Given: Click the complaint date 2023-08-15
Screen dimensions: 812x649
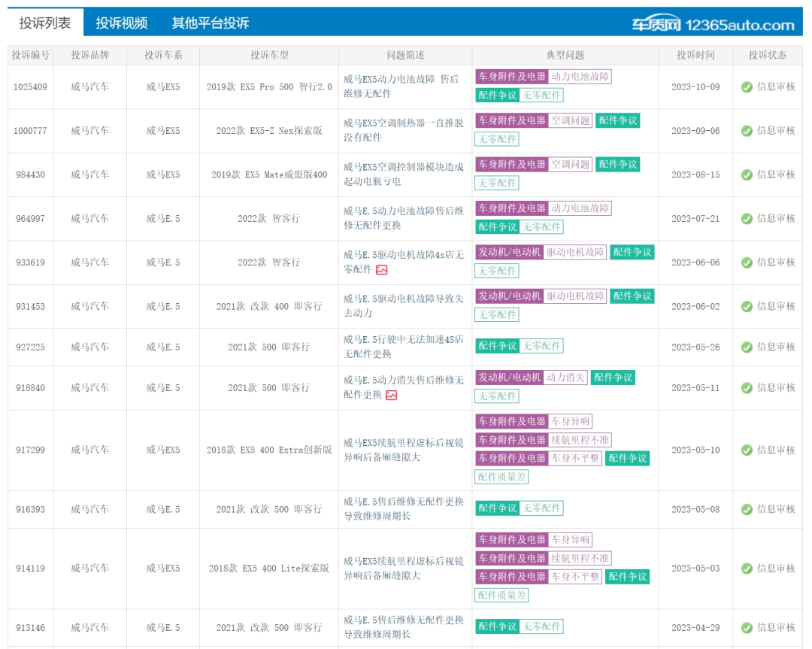Looking at the screenshot, I should (695, 175).
